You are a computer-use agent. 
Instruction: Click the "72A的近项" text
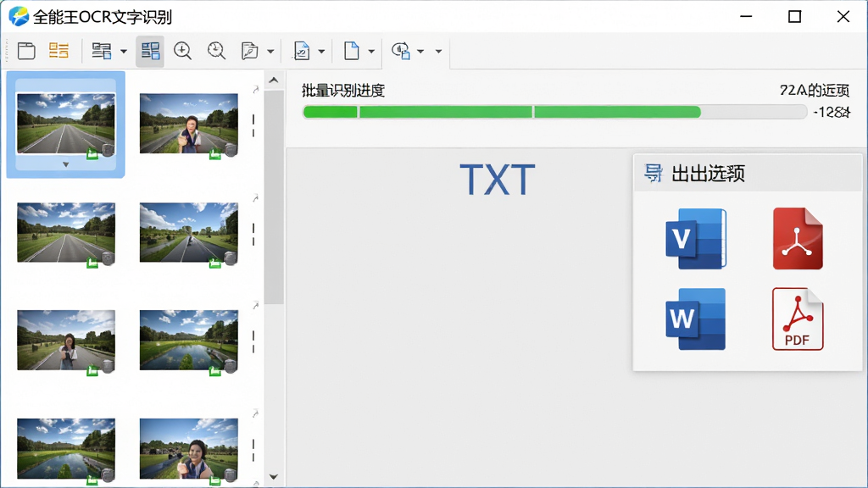tap(815, 90)
